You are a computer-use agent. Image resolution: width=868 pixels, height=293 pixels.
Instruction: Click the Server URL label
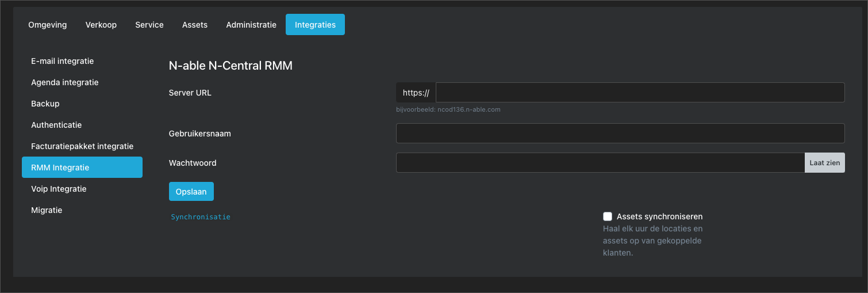[x=190, y=93]
